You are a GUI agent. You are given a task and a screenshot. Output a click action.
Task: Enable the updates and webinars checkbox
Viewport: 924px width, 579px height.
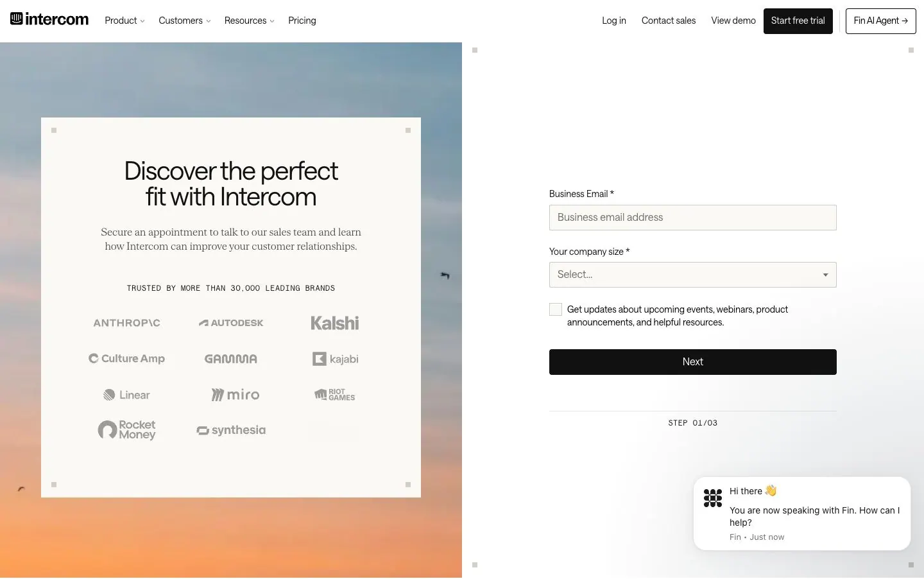(556, 309)
